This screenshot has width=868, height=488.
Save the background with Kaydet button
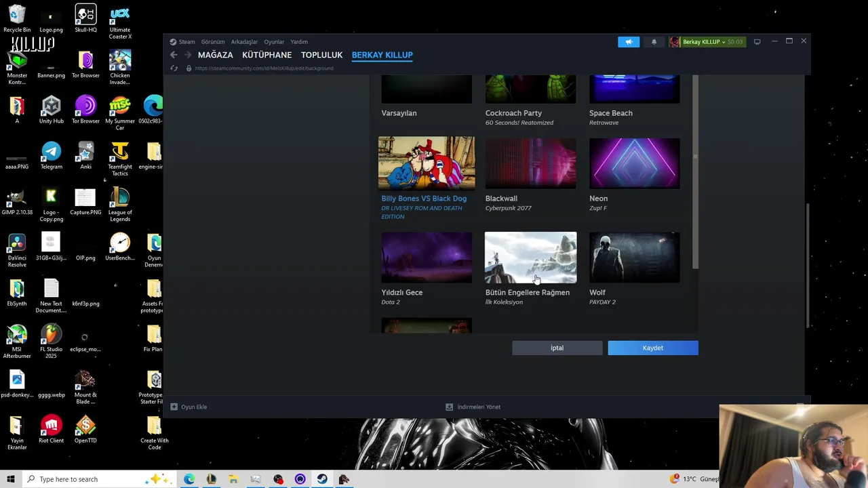[x=653, y=348]
